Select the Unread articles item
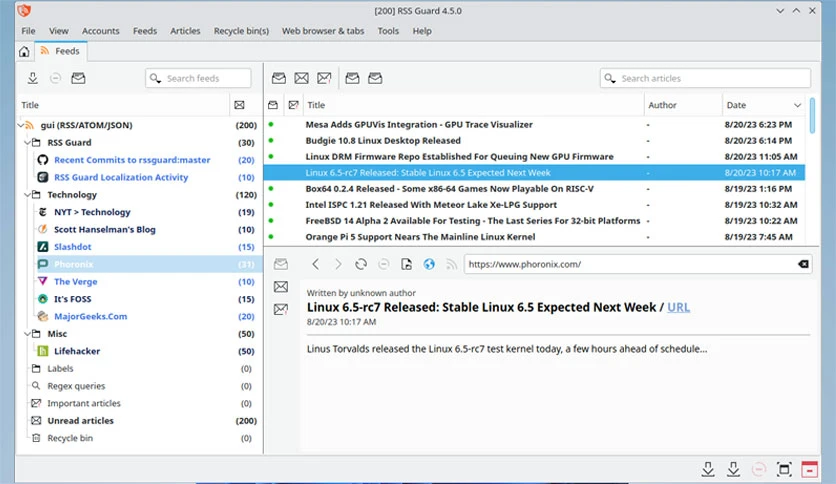 click(x=81, y=421)
